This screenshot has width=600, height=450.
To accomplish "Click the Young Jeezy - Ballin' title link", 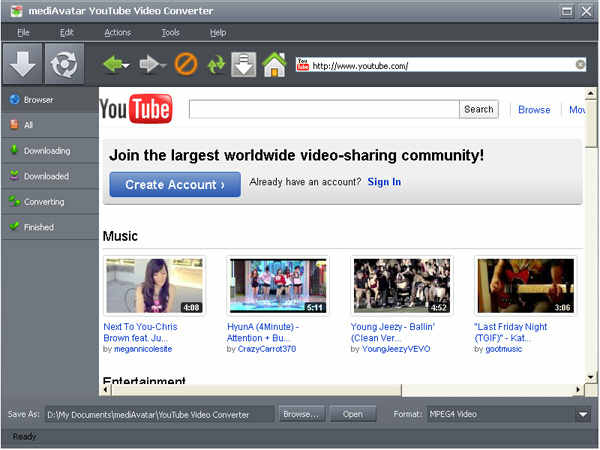I will tap(393, 333).
